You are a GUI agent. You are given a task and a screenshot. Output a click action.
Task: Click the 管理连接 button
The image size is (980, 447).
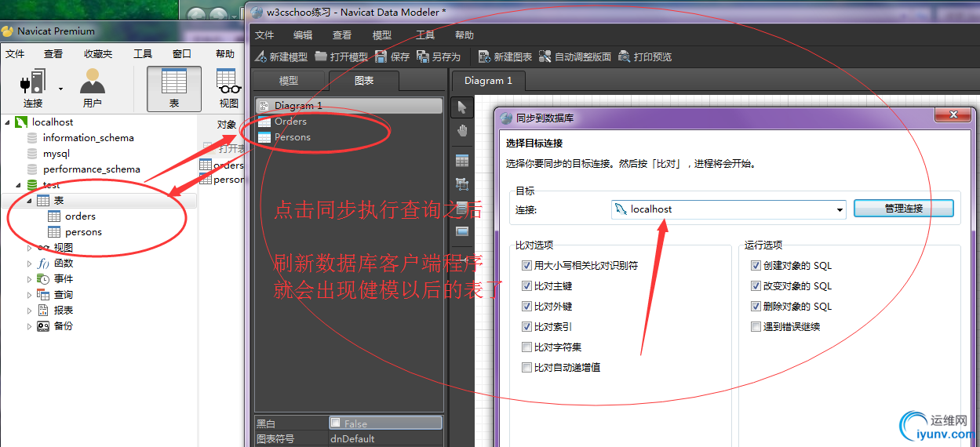(903, 209)
